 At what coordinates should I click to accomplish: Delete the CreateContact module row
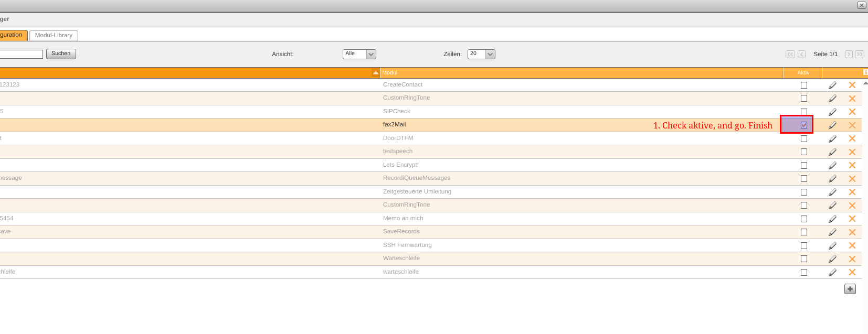coord(852,85)
